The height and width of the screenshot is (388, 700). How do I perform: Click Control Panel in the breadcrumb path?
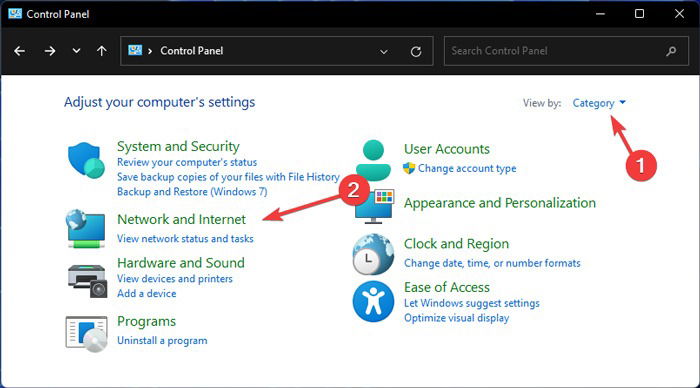(x=192, y=51)
